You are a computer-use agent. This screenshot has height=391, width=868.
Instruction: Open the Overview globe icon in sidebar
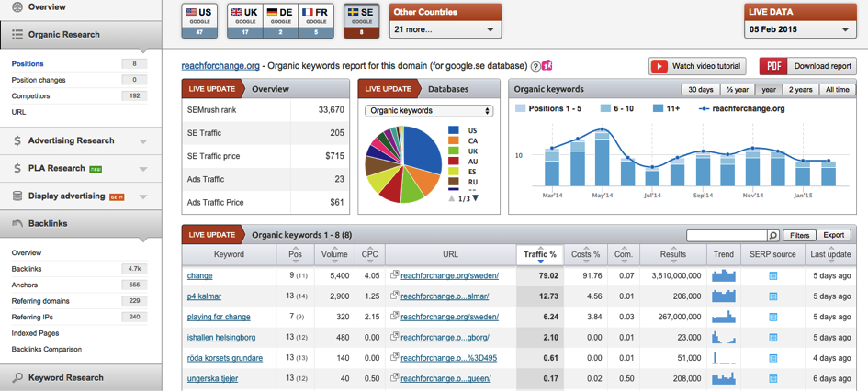(x=17, y=7)
